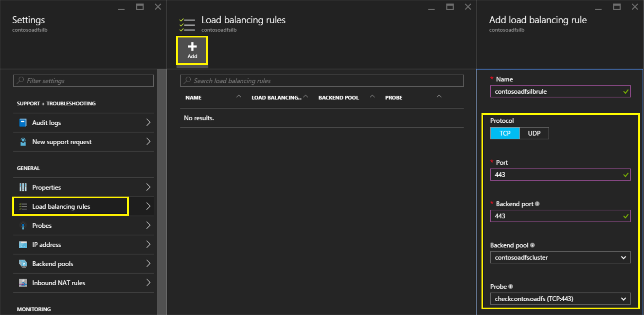The image size is (644, 315).
Task: Click the Port field showing 443
Action: (560, 175)
